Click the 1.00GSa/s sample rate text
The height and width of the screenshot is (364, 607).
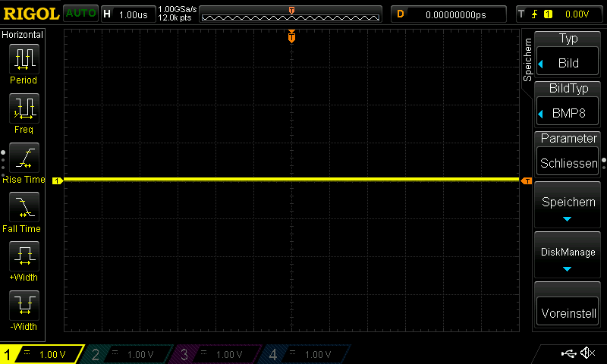[178, 9]
